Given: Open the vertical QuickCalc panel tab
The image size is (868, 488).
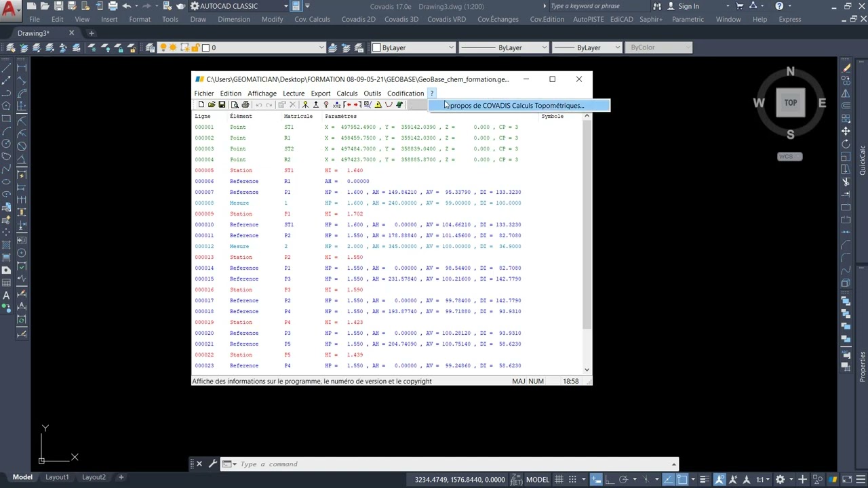Looking at the screenshot, I should [x=863, y=160].
